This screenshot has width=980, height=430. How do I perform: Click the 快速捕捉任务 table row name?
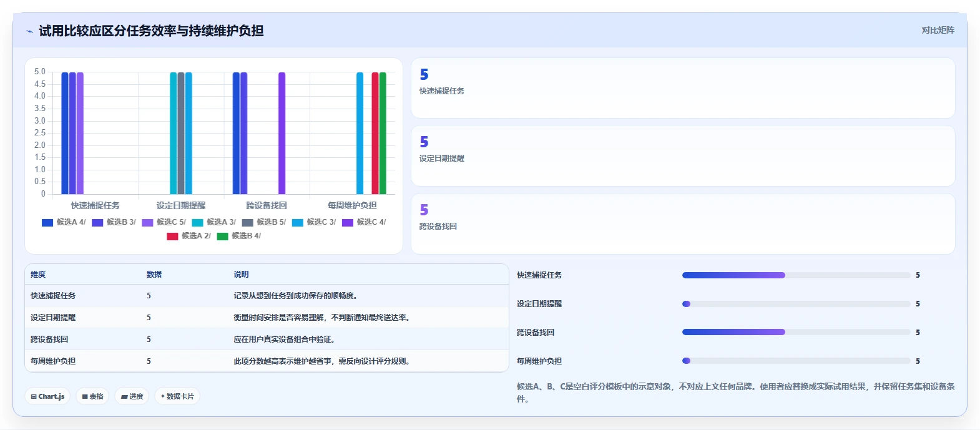(x=53, y=296)
